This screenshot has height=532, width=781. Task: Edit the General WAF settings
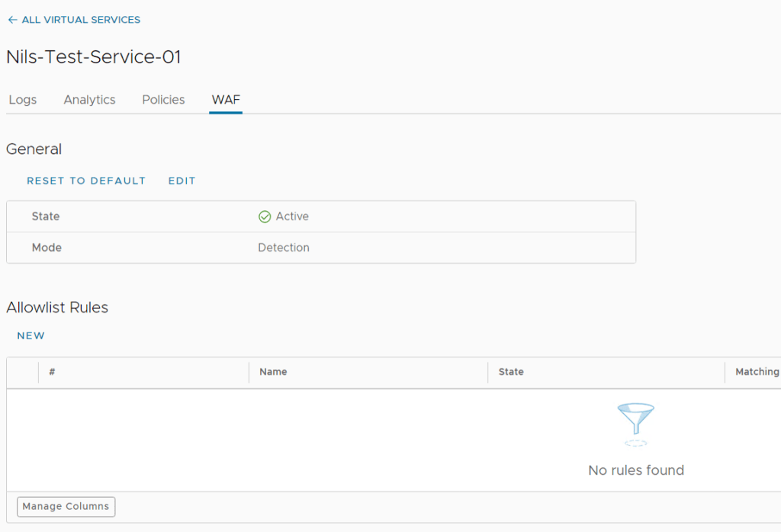coord(182,181)
